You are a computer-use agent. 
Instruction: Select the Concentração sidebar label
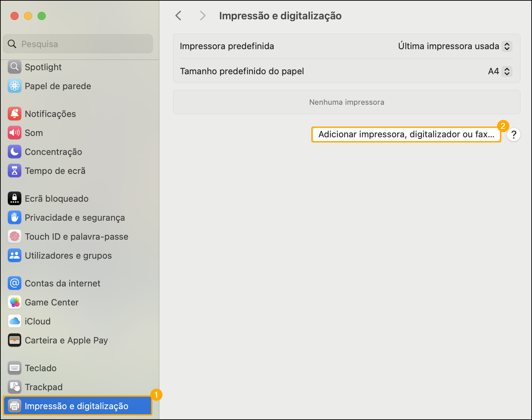54,152
